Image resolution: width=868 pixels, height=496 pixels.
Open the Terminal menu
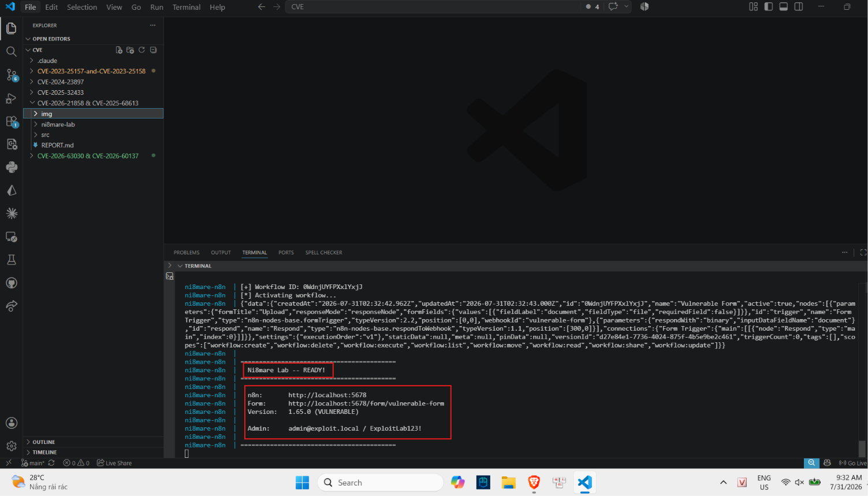[x=187, y=7]
